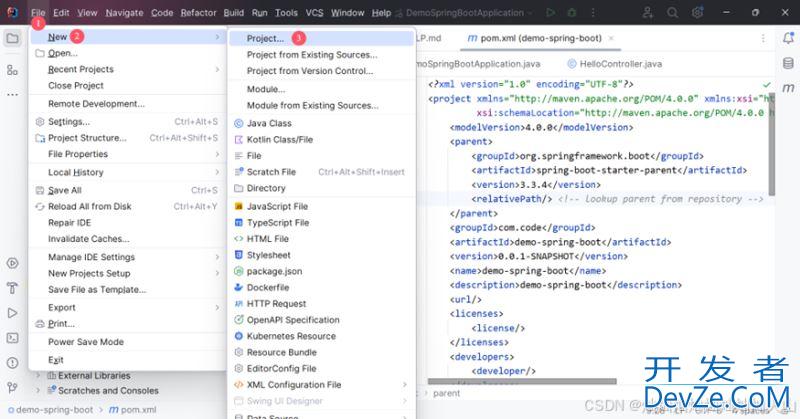
Task: Click demo-spring-boot breadcrumb in status bar
Action: [x=51, y=410]
